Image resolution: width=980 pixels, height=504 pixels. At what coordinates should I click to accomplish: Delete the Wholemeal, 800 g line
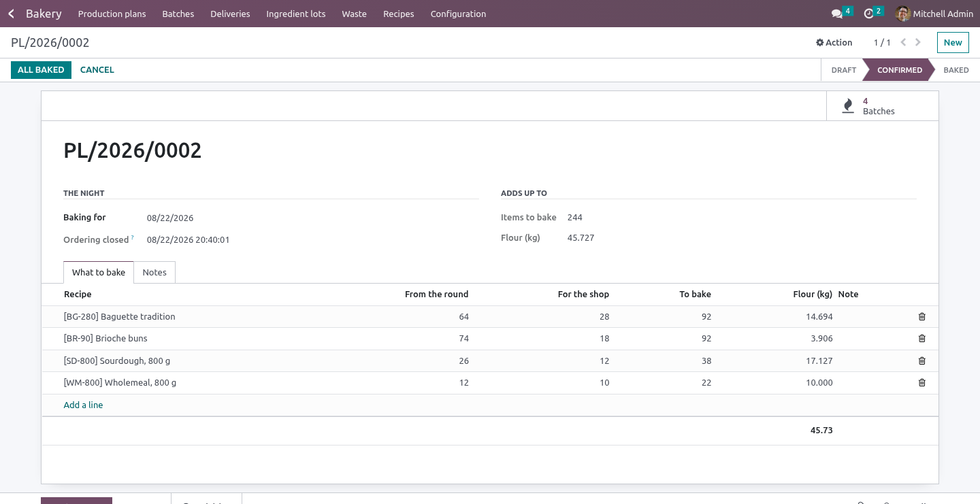pos(922,383)
